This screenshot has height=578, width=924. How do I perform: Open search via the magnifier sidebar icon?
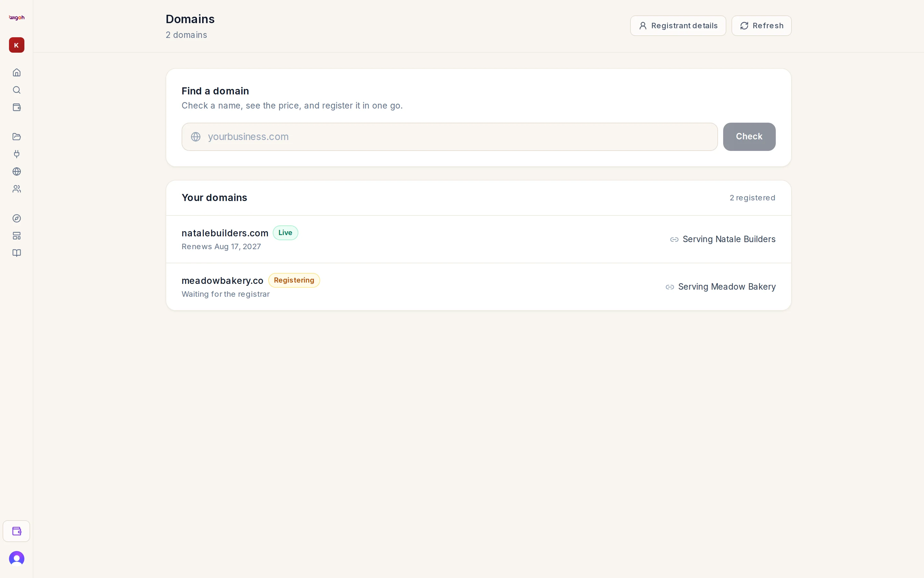pos(16,90)
